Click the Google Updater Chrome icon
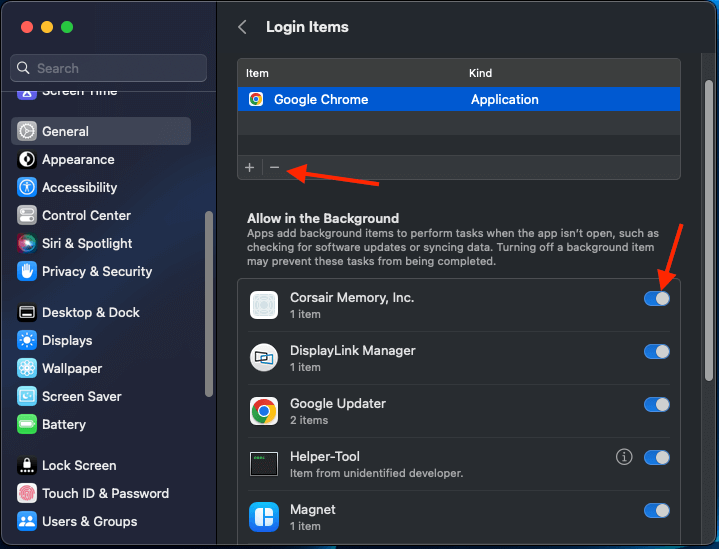Image resolution: width=719 pixels, height=549 pixels. coord(264,411)
